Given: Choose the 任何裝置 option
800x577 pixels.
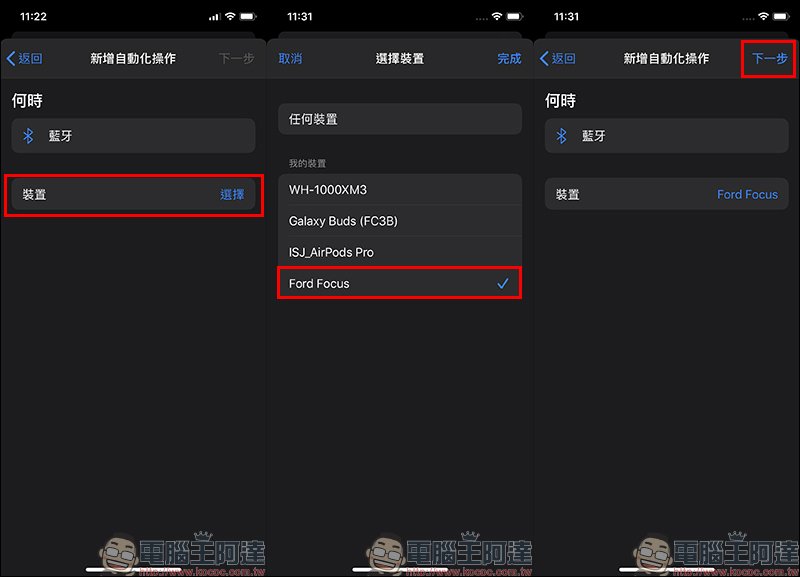Looking at the screenshot, I should coord(400,119).
